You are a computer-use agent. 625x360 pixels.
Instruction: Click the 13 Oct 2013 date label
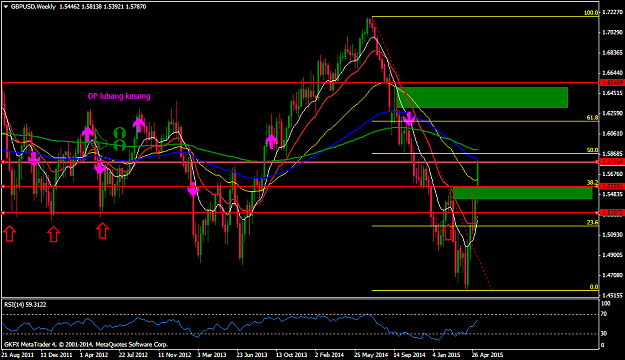[291, 354]
